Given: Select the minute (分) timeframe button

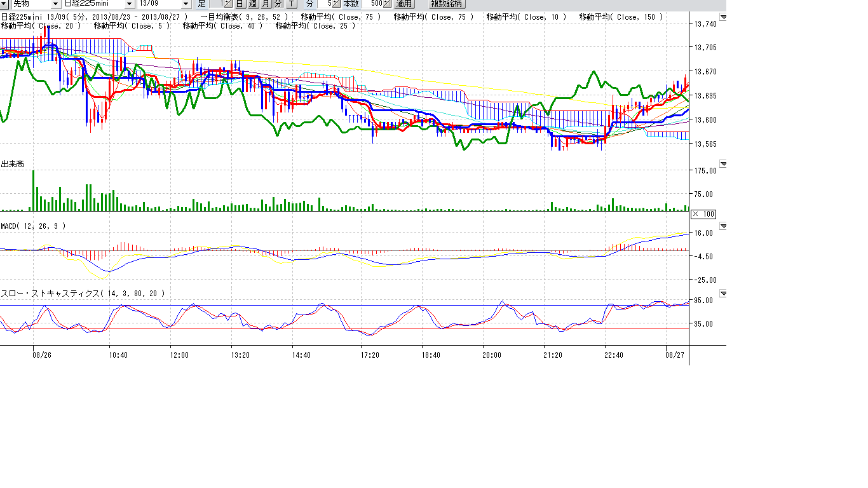Looking at the screenshot, I should point(278,4).
